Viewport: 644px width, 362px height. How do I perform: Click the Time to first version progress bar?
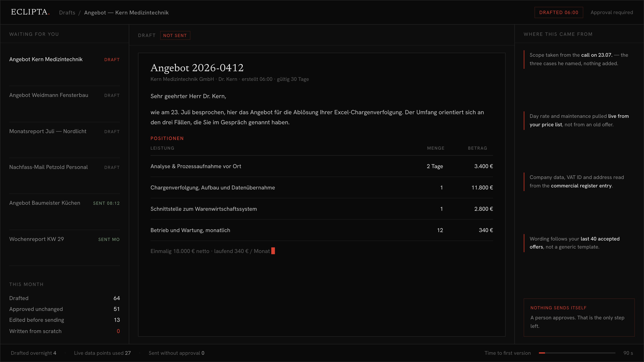pos(577,353)
